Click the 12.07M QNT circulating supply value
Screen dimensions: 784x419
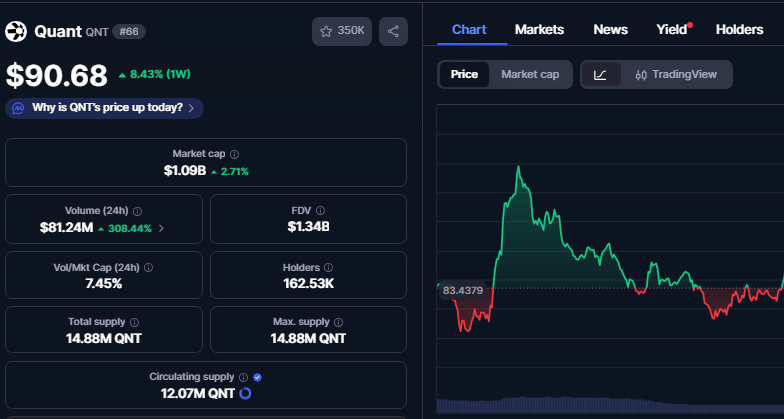(x=198, y=394)
